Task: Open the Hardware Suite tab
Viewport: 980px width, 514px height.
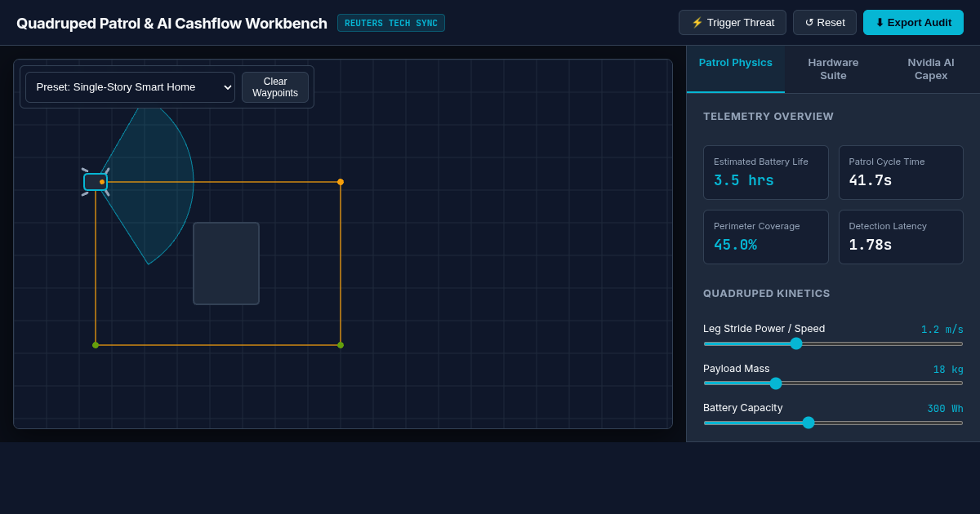Action: 833,69
